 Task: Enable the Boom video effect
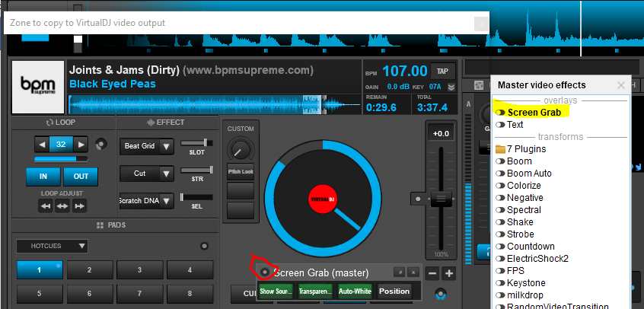tap(500, 161)
